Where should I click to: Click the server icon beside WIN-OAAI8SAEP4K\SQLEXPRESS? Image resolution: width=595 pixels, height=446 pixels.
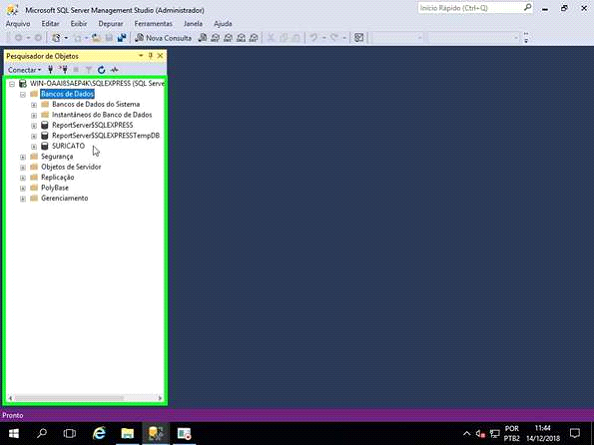(x=23, y=84)
